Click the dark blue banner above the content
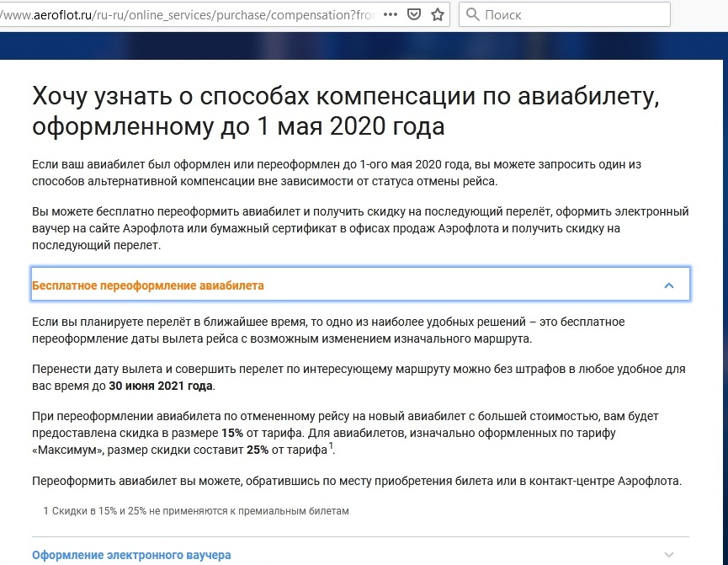 tap(362, 46)
